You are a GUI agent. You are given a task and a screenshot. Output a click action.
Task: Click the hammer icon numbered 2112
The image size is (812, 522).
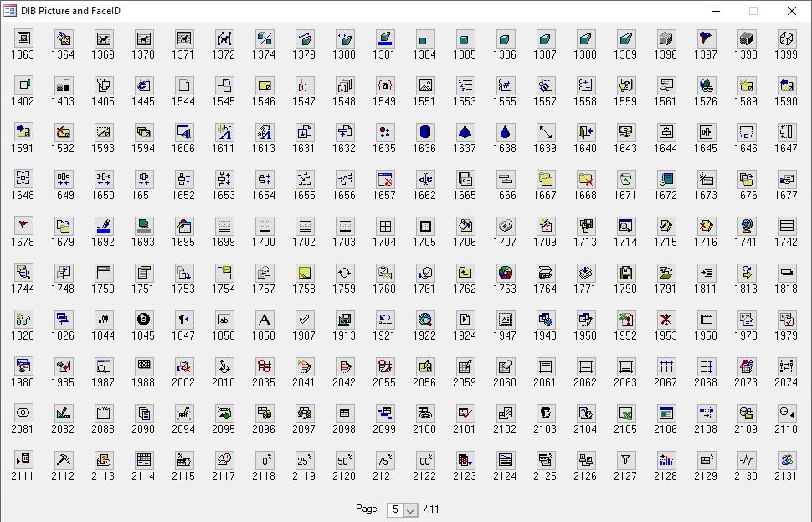[63, 460]
